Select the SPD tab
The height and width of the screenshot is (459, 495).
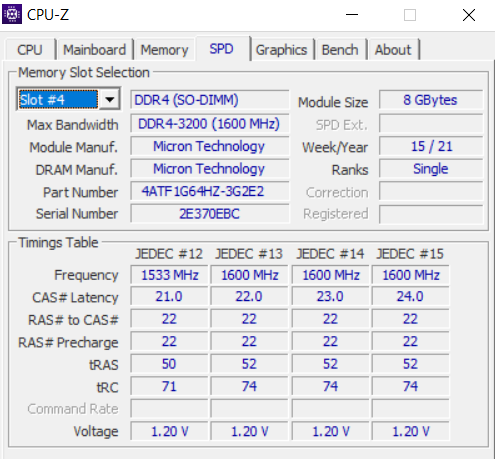[222, 49]
